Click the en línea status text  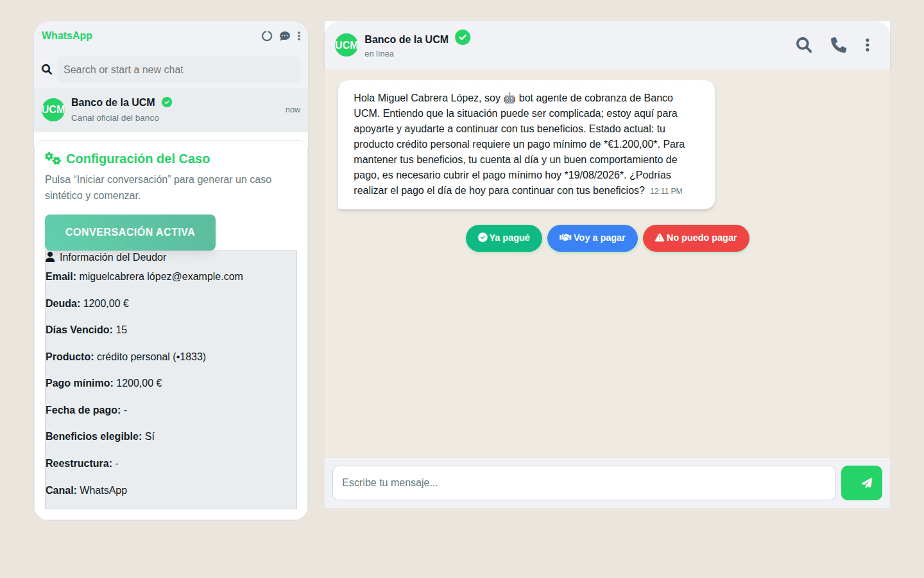tap(379, 54)
